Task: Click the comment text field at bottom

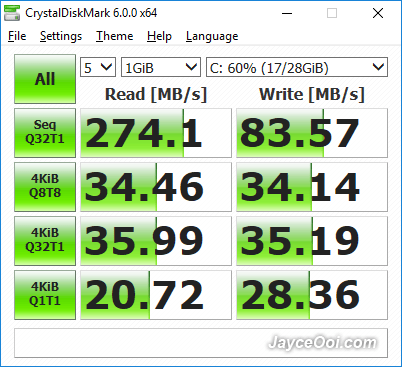Action: [201, 343]
